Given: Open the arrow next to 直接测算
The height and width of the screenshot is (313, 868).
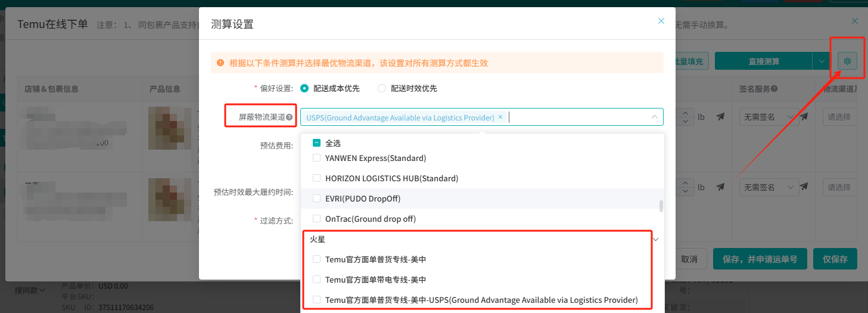Looking at the screenshot, I should point(822,61).
